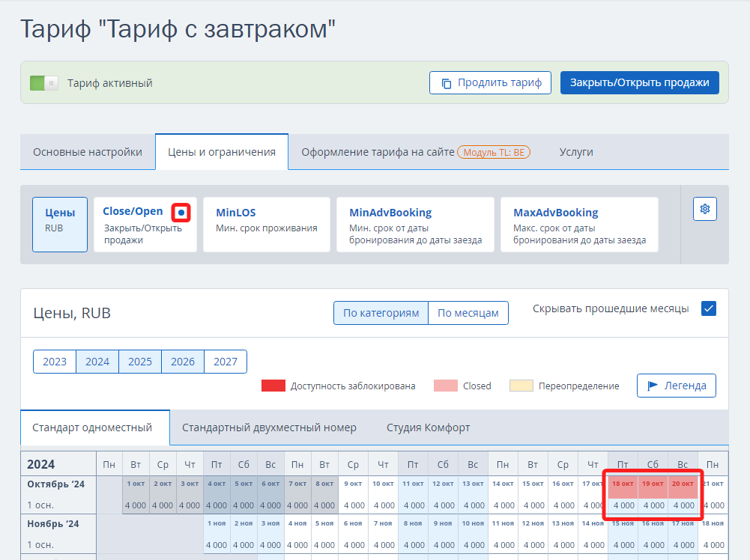
Task: Switch view to По месяцам
Action: pyautogui.click(x=468, y=313)
